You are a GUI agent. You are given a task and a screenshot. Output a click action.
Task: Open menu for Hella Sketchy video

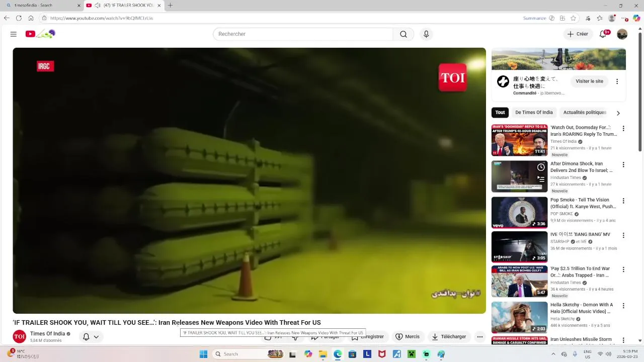click(623, 306)
